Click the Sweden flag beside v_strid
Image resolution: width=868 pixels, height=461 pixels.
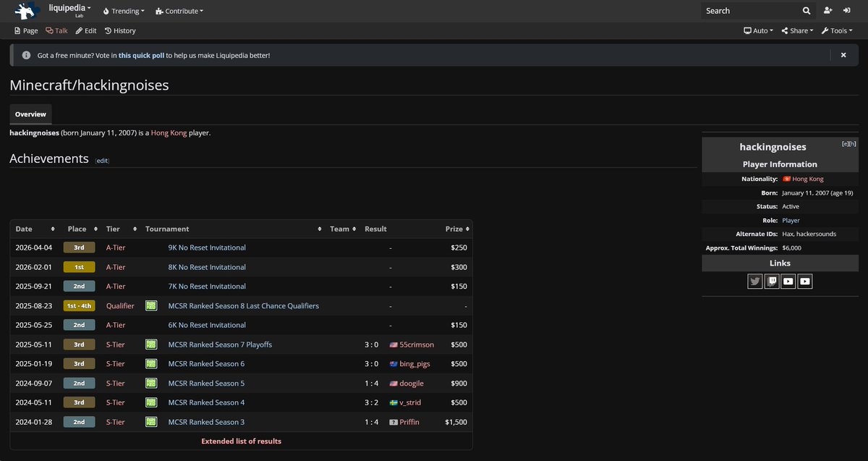point(393,402)
